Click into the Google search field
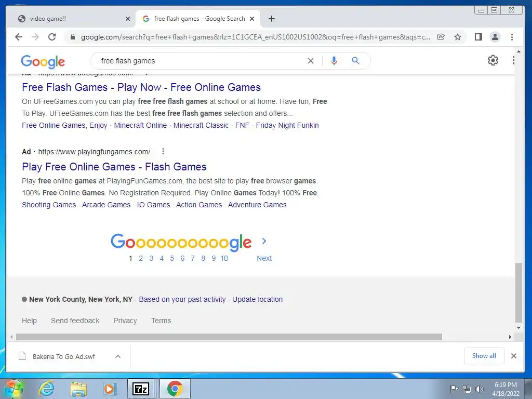 200,61
